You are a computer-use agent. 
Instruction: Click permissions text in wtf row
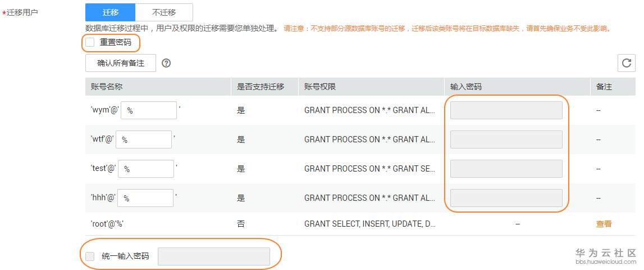pos(369,139)
